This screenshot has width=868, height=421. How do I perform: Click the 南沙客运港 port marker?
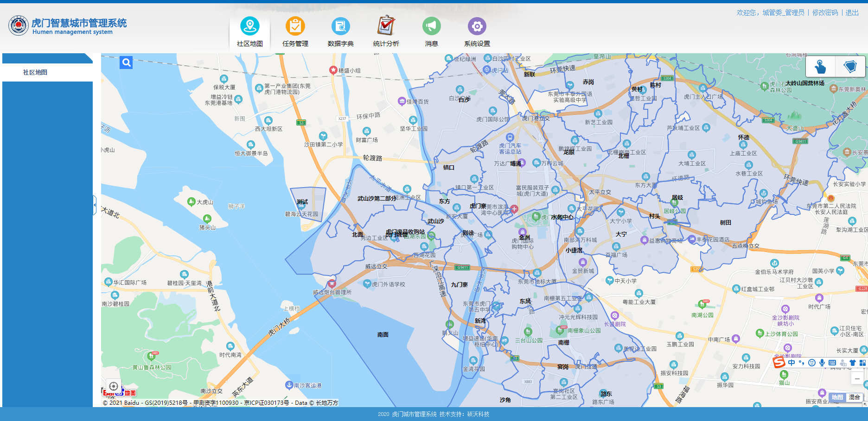click(x=289, y=385)
